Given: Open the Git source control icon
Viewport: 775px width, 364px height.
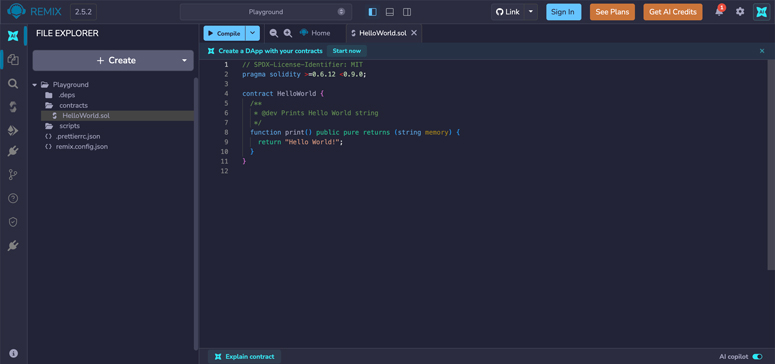Looking at the screenshot, I should [x=13, y=175].
